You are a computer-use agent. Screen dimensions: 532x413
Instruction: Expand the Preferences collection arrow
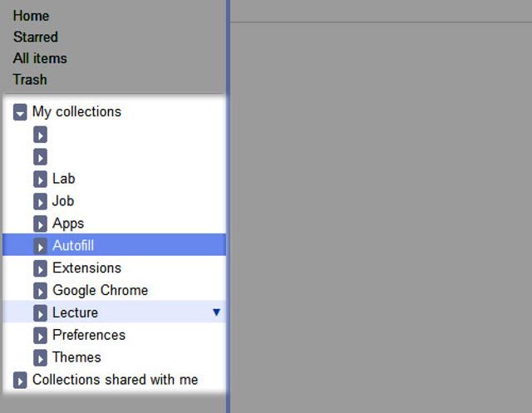coord(40,336)
